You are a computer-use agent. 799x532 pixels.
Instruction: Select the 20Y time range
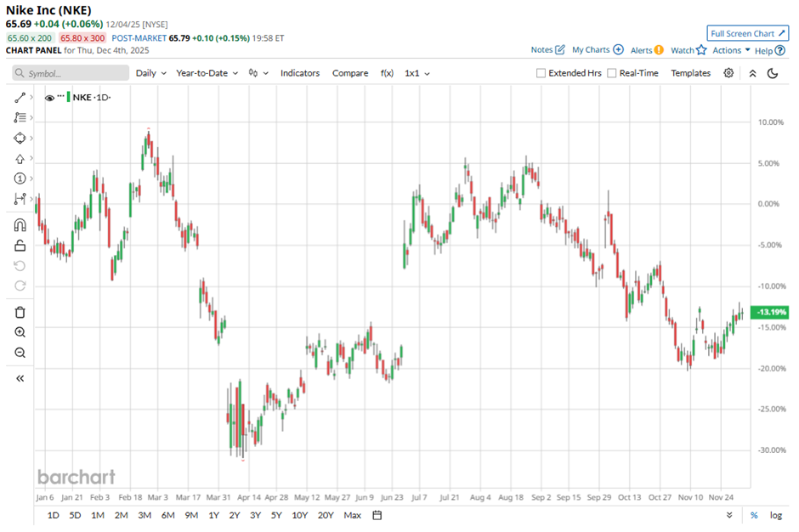(326, 515)
